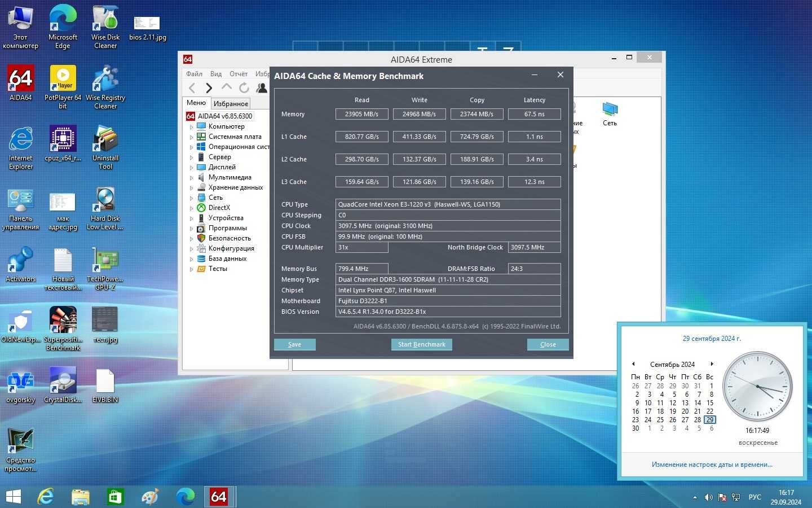Open the Uninstall Tool desktop icon
812x508 pixels.
click(x=105, y=147)
